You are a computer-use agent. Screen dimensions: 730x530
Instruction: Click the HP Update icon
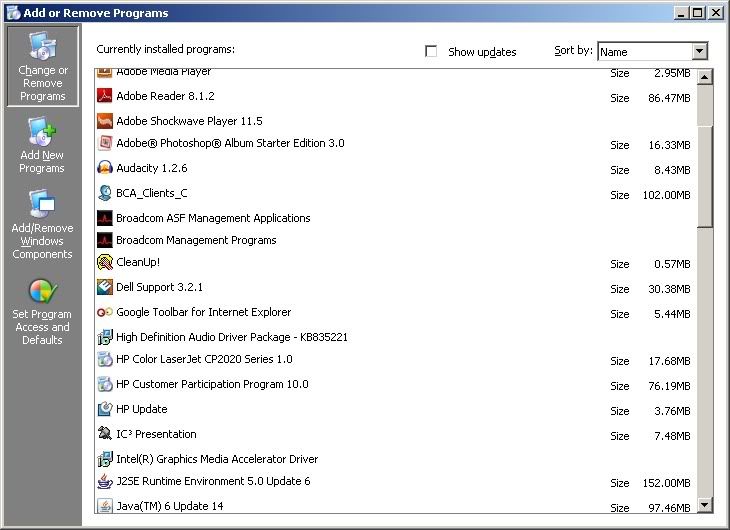[x=105, y=409]
